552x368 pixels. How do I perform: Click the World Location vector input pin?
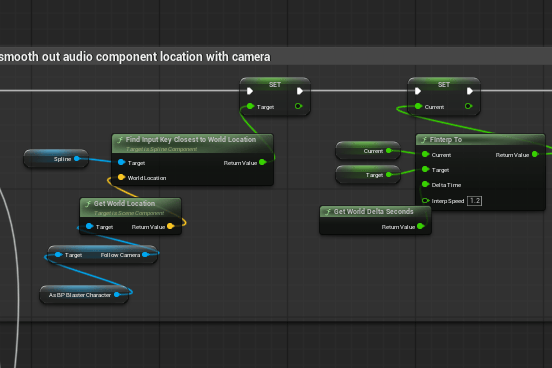(x=121, y=177)
